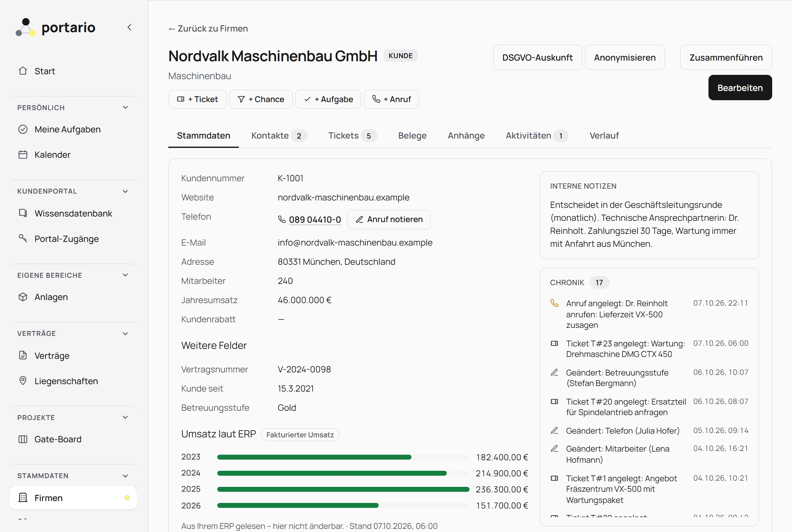Open Start via the home icon
792x532 pixels.
point(23,71)
